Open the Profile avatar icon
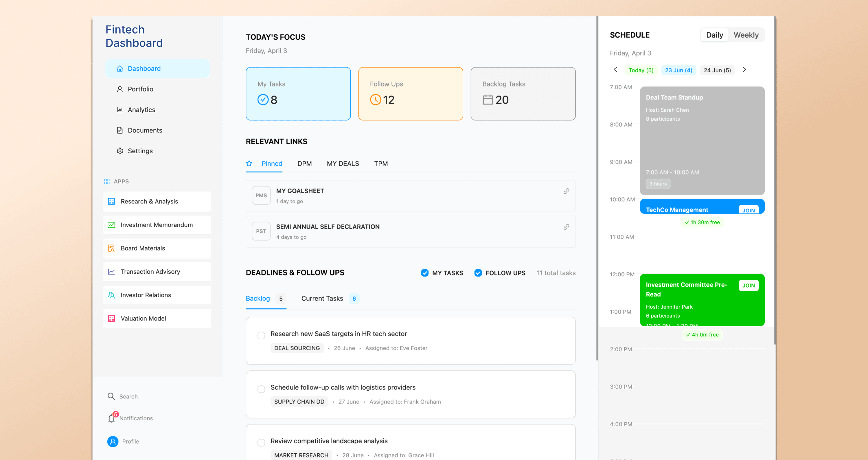This screenshot has height=460, width=868. [x=113, y=441]
